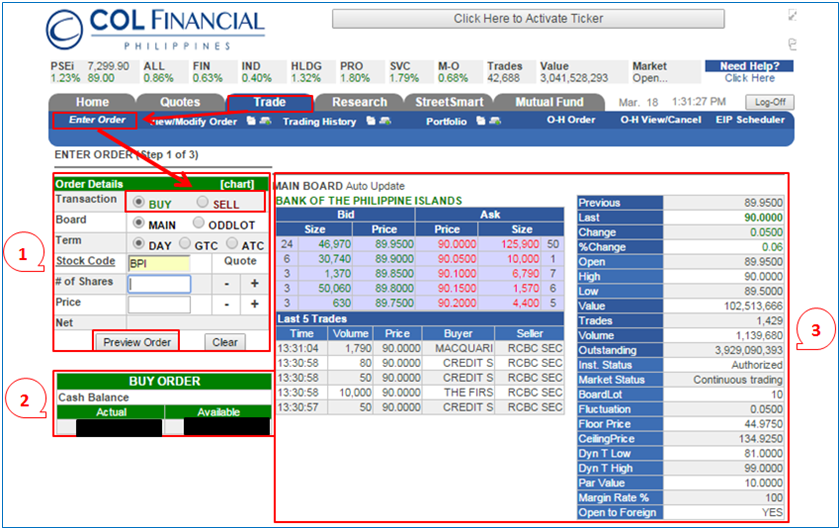The height and width of the screenshot is (530, 840).
Task: Click the Stock Code link label
Action: click(x=86, y=261)
